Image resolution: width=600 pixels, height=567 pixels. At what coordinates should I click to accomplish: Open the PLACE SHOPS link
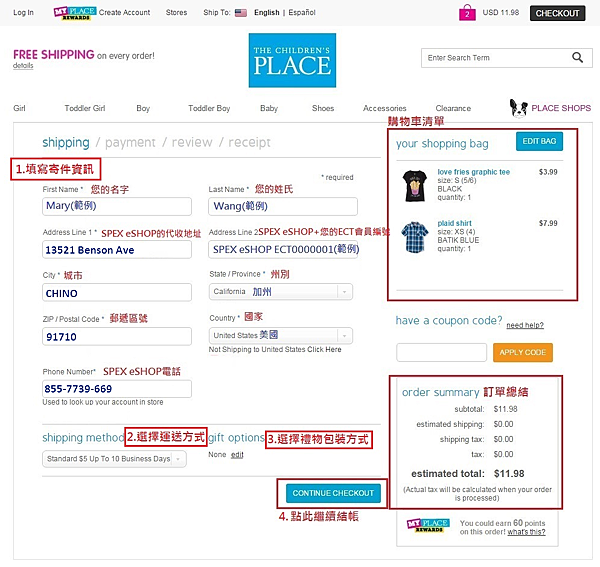coord(561,108)
